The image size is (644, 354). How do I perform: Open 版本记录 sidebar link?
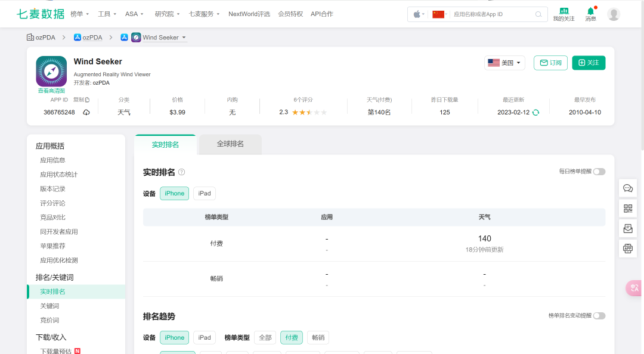[x=52, y=189]
